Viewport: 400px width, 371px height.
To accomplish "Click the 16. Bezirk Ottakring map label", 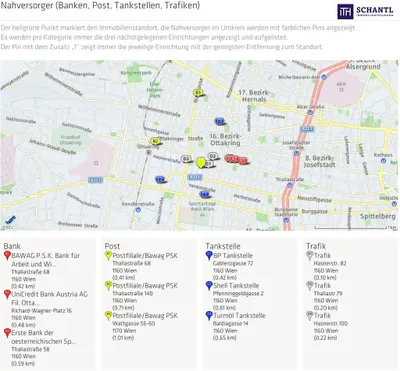I will (225, 139).
